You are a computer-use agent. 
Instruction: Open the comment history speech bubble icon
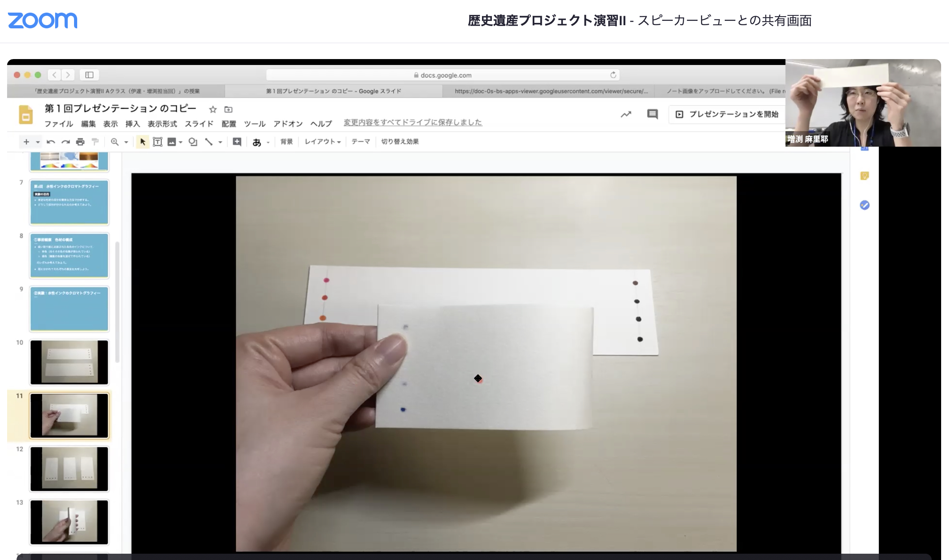click(x=652, y=114)
